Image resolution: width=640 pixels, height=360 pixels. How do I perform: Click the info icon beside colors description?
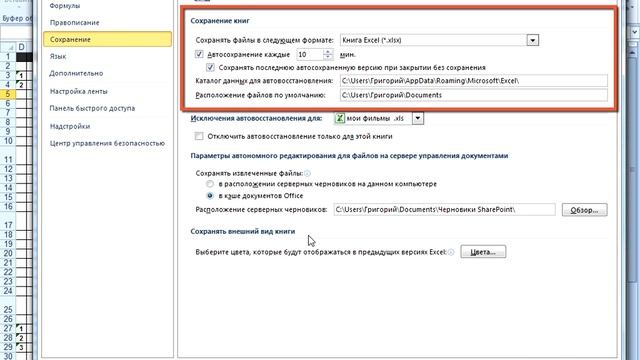451,252
